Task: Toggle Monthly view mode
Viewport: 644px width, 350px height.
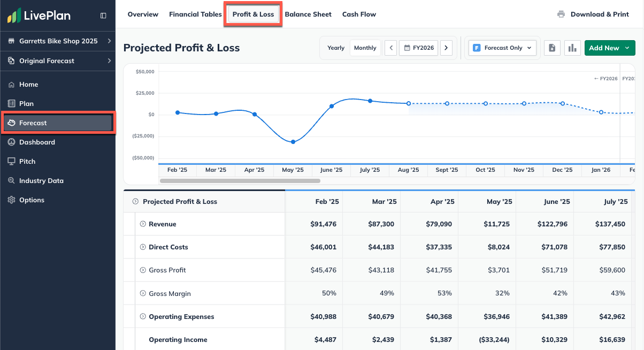Action: (365, 48)
